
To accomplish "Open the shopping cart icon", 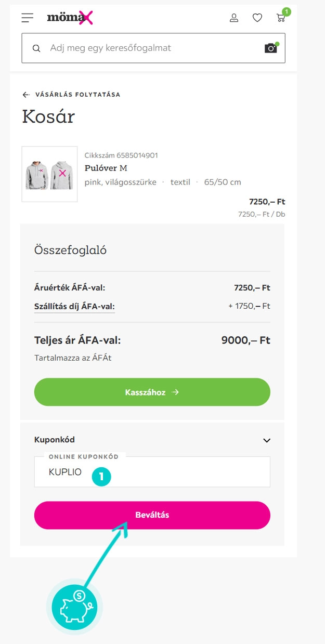I will click(x=281, y=18).
